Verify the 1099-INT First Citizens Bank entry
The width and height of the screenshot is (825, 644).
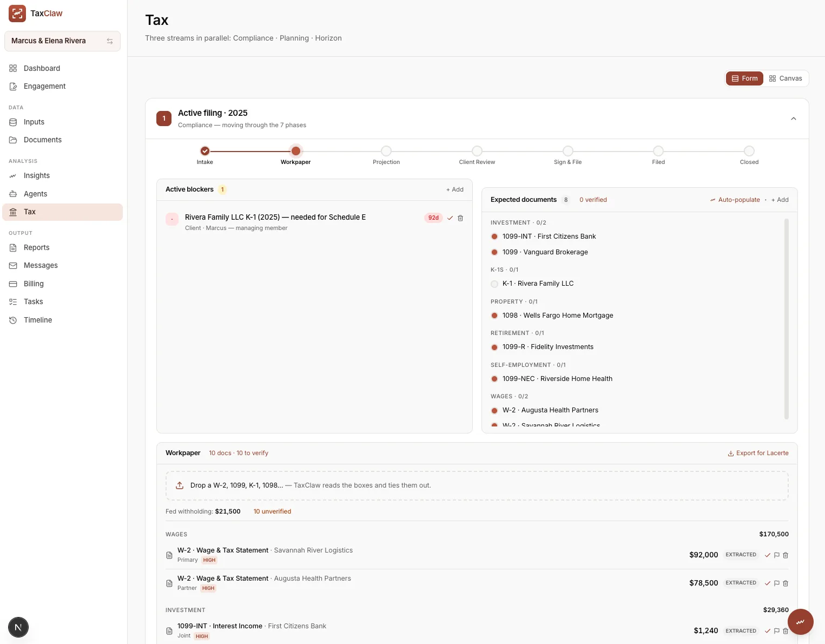pos(767,631)
